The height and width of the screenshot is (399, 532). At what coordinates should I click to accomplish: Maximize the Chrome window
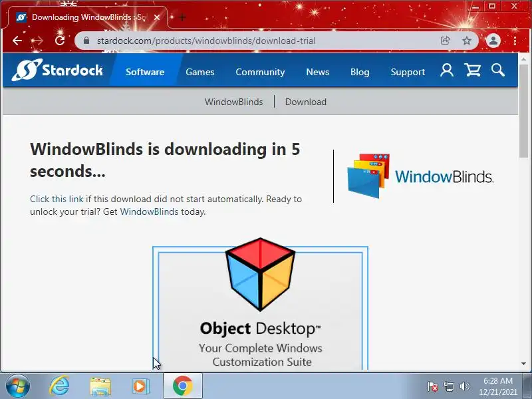coord(492,6)
